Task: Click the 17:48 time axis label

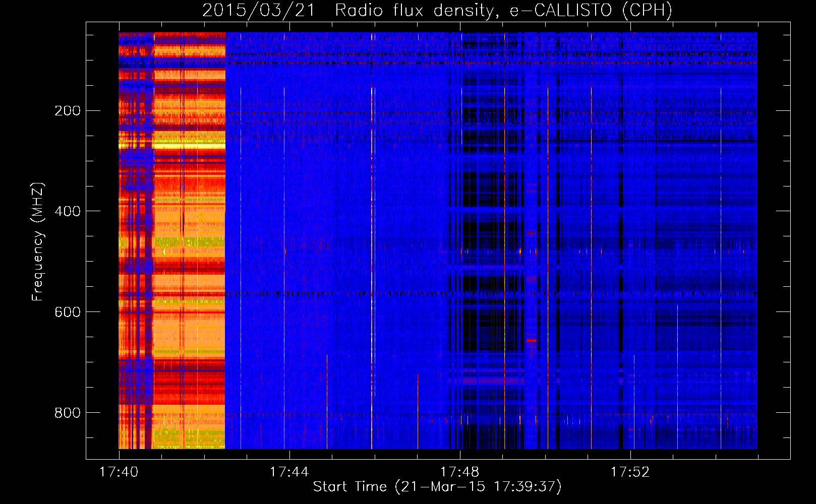Action: click(x=459, y=472)
